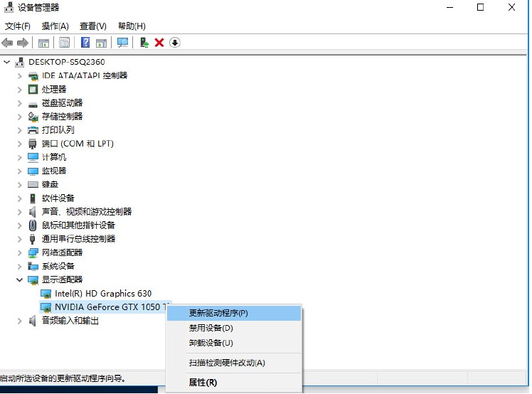532x394 pixels.
Task: Click the printer icon beside 打印队列
Action: (x=33, y=130)
